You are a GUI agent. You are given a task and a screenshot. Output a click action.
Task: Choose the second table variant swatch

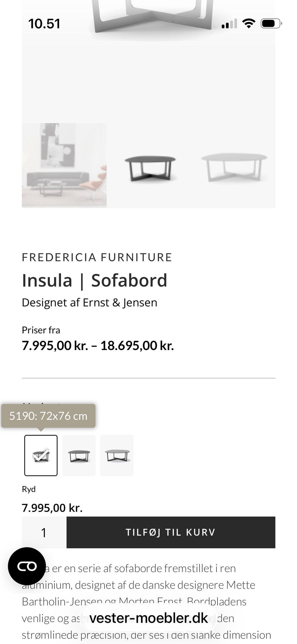point(79,455)
